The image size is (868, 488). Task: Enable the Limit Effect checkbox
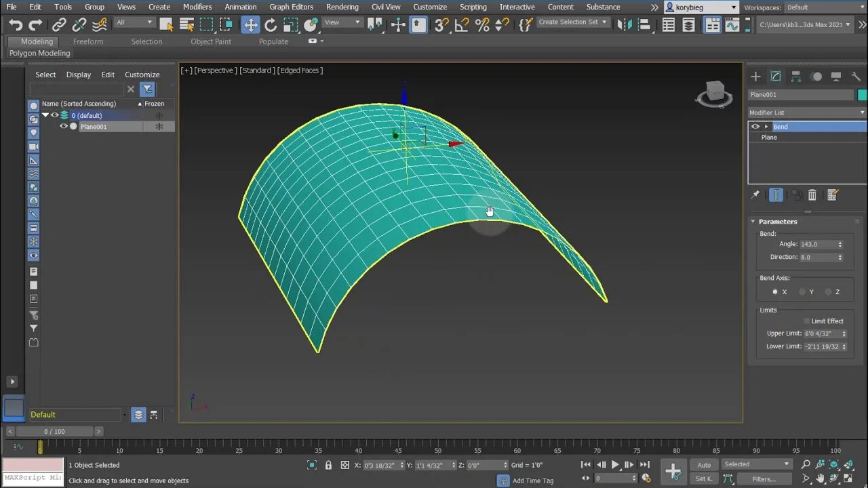coord(806,321)
